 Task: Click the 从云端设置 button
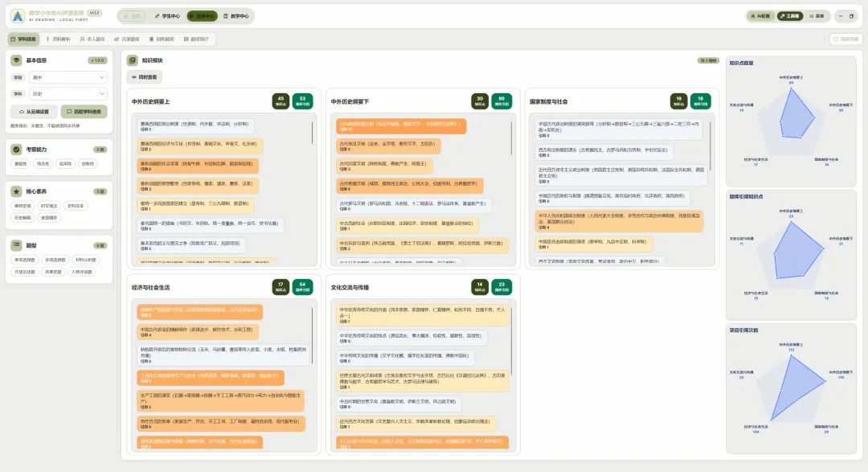(34, 111)
